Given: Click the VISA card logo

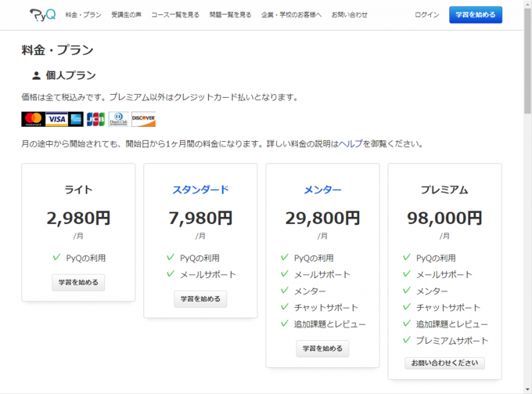Looking at the screenshot, I should pyautogui.click(x=57, y=119).
